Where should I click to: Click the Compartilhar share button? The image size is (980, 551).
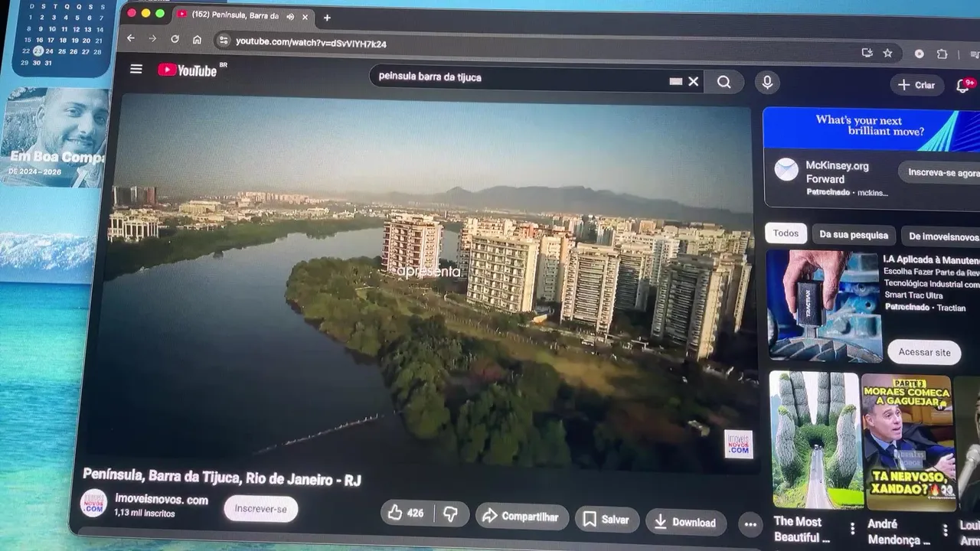tap(522, 517)
